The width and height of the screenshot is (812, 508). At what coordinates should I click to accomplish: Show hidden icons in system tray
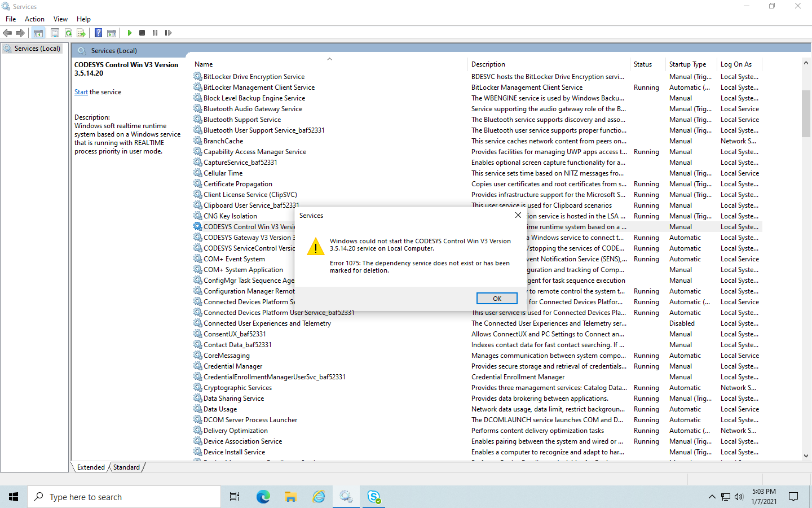(712, 497)
